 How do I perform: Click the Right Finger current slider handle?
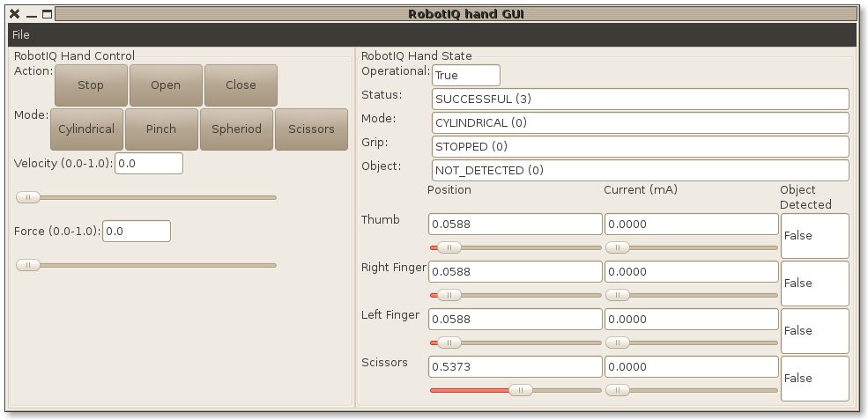(x=617, y=296)
